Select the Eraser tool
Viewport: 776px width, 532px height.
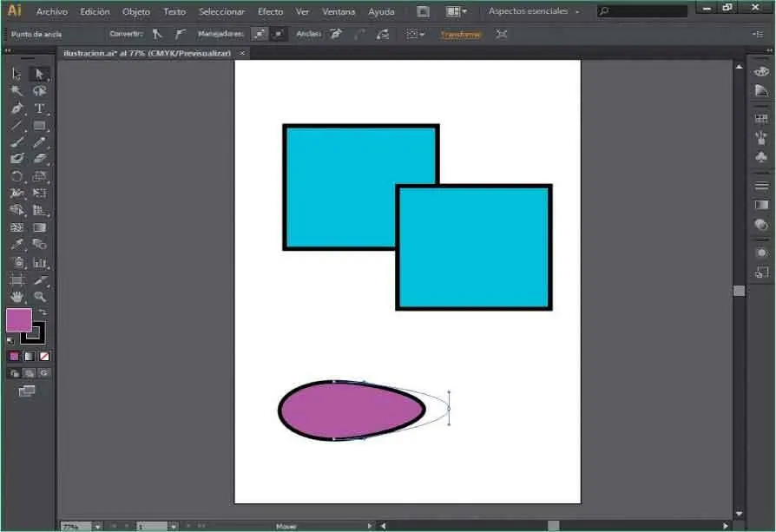pos(39,159)
